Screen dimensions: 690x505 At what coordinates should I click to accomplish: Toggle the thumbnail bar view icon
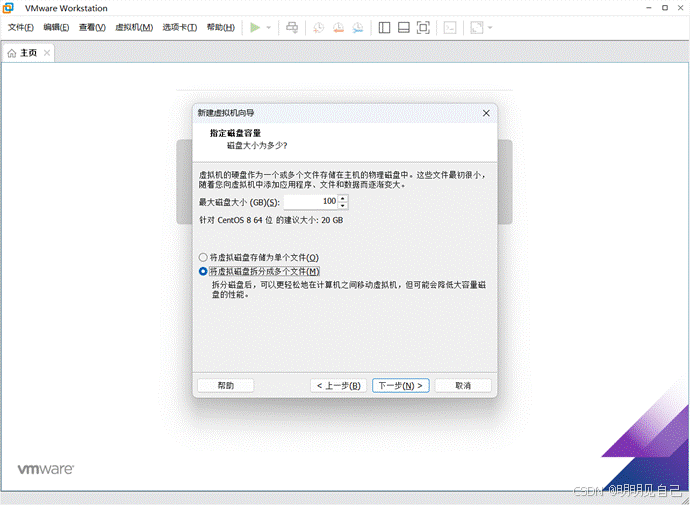point(404,28)
